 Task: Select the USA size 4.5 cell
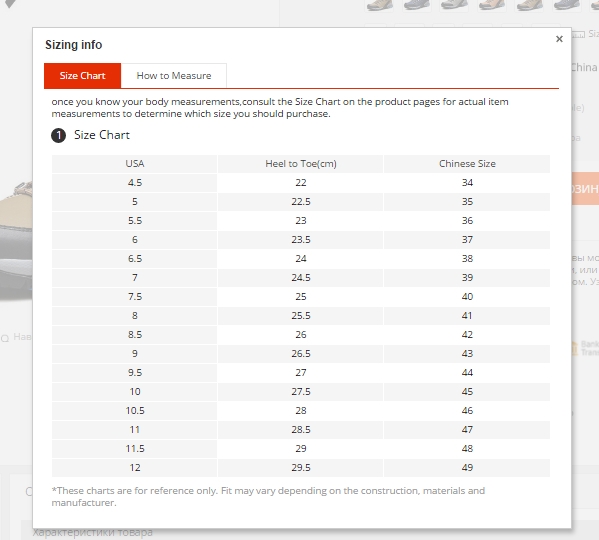tap(134, 183)
